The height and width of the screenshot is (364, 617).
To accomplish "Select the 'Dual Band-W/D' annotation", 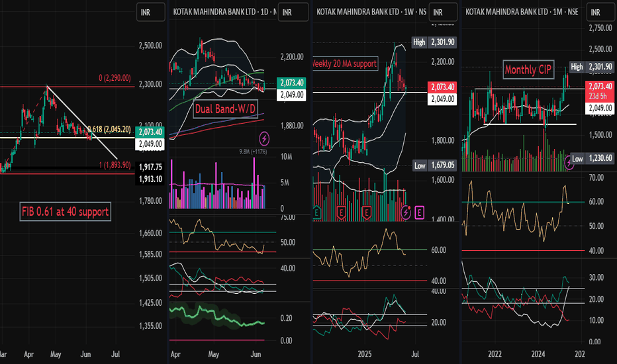I will click(x=226, y=109).
